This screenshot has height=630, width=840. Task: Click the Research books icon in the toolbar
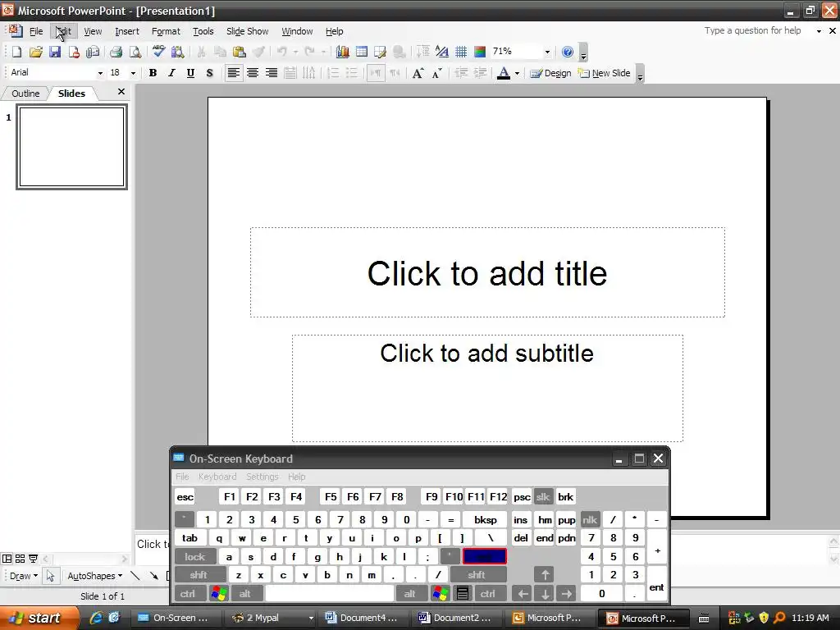pos(178,52)
